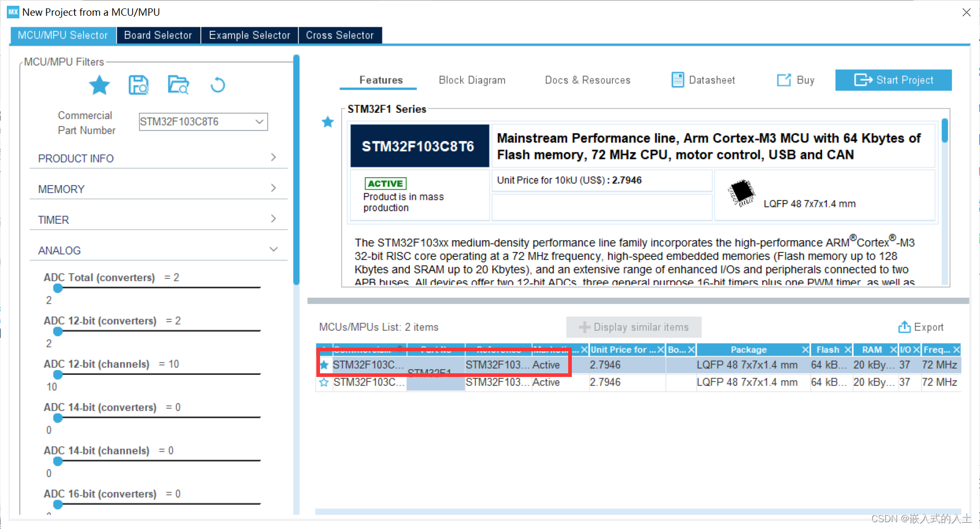
Task: Remove the Marketing status column via its X
Action: [x=584, y=350]
